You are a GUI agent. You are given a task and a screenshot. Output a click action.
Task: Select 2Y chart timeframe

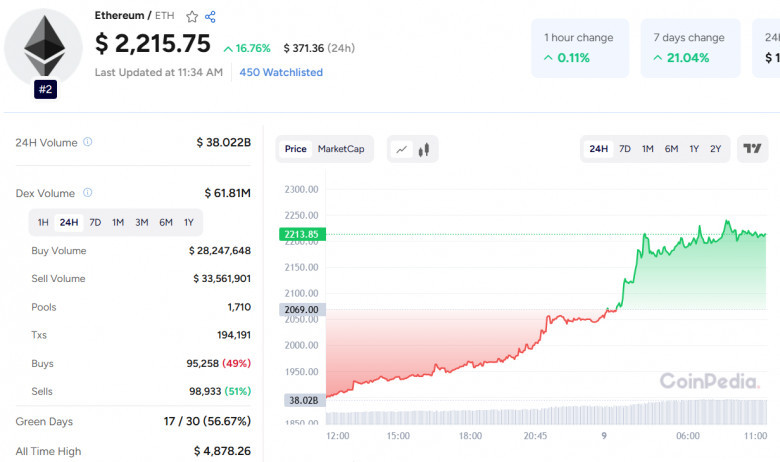click(x=715, y=149)
